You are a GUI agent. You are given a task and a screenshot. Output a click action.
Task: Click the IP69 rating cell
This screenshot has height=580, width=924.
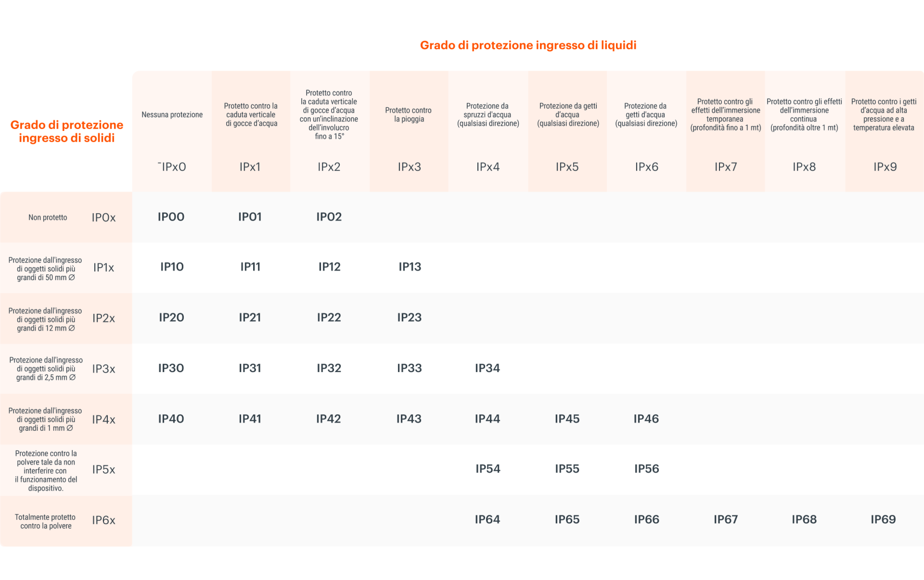(883, 519)
